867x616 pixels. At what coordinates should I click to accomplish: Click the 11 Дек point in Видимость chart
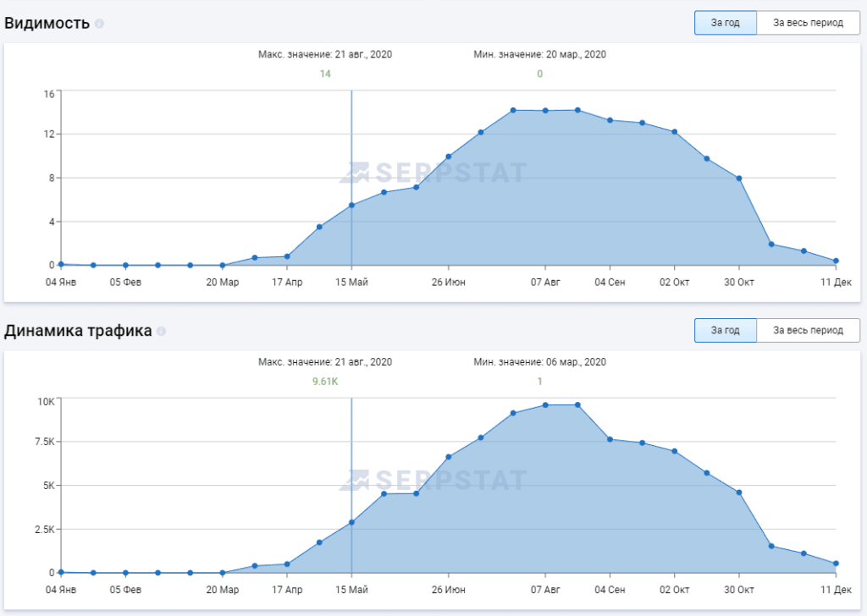(x=836, y=261)
